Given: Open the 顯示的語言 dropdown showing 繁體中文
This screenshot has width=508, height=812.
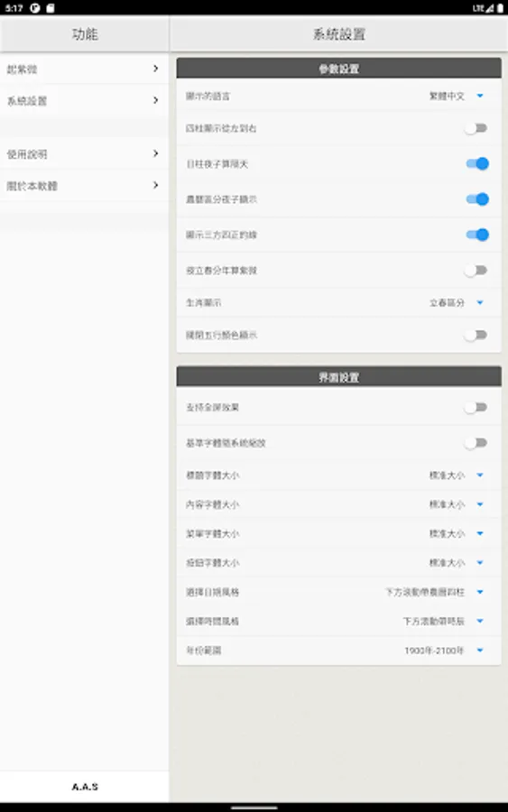Looking at the screenshot, I should 457,96.
